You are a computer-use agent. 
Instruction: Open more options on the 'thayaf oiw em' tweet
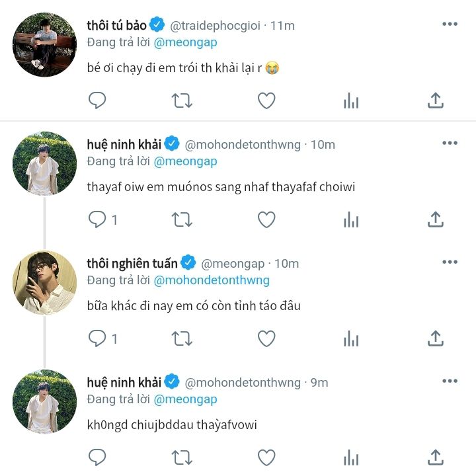pos(450,143)
